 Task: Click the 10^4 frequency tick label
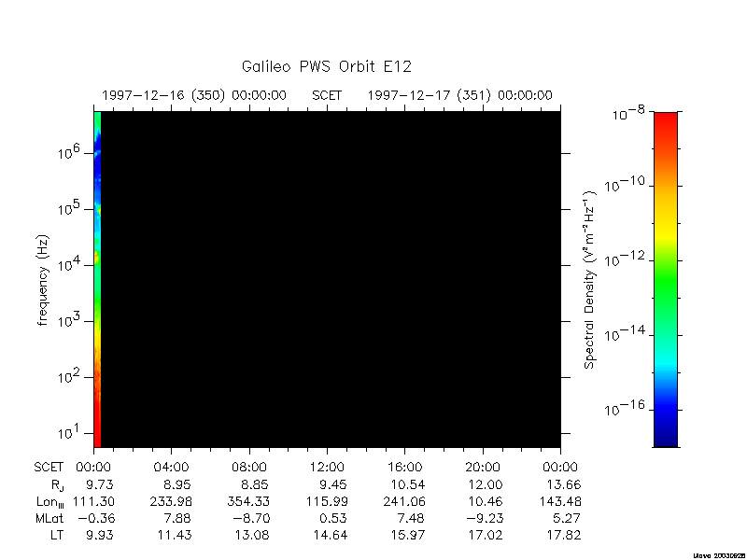(69, 264)
